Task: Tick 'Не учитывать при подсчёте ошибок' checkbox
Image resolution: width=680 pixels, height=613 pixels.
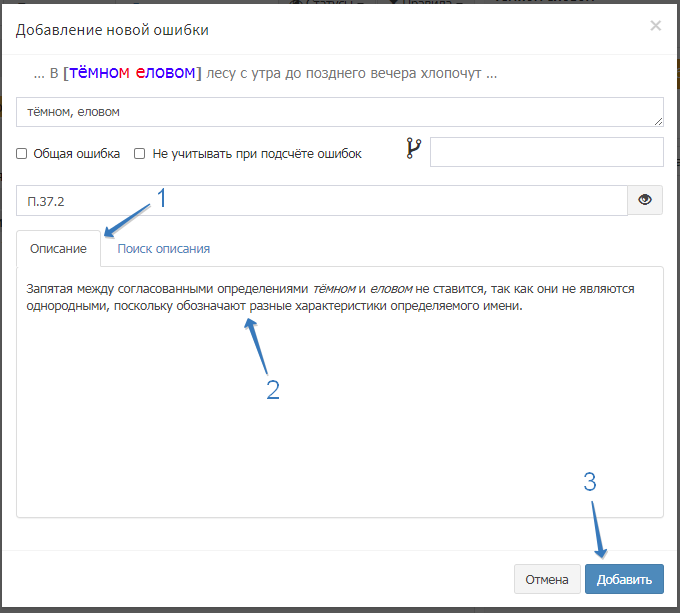Action: 140,154
